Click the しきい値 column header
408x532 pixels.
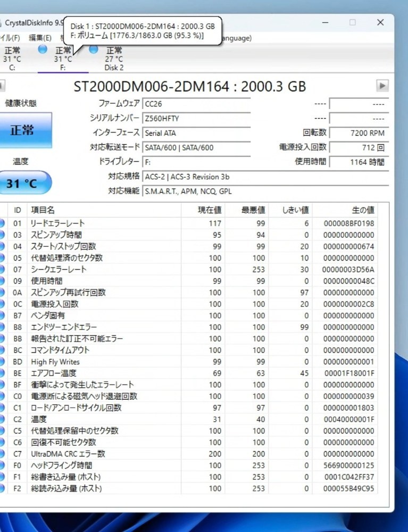(x=290, y=210)
